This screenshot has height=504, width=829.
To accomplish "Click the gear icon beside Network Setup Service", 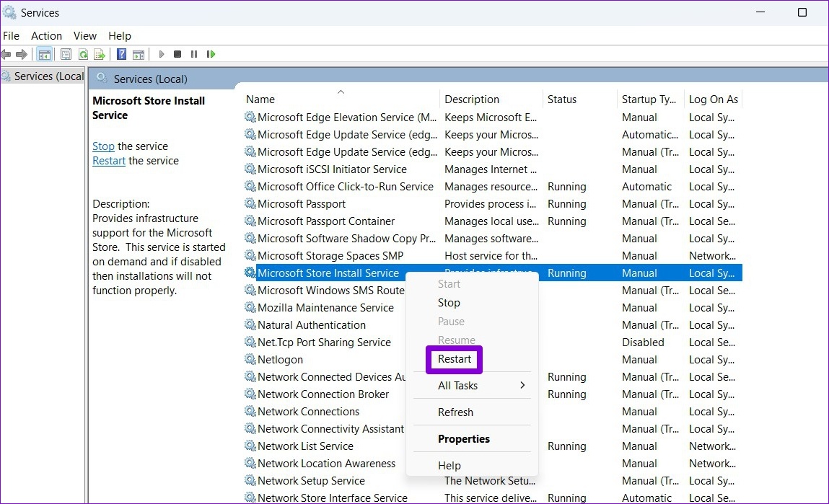I will pos(250,481).
